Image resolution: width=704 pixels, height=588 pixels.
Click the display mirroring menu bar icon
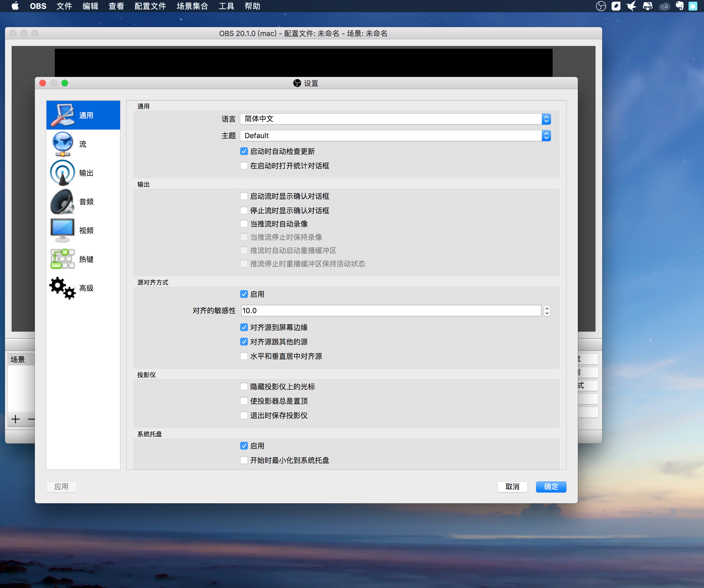[x=648, y=6]
